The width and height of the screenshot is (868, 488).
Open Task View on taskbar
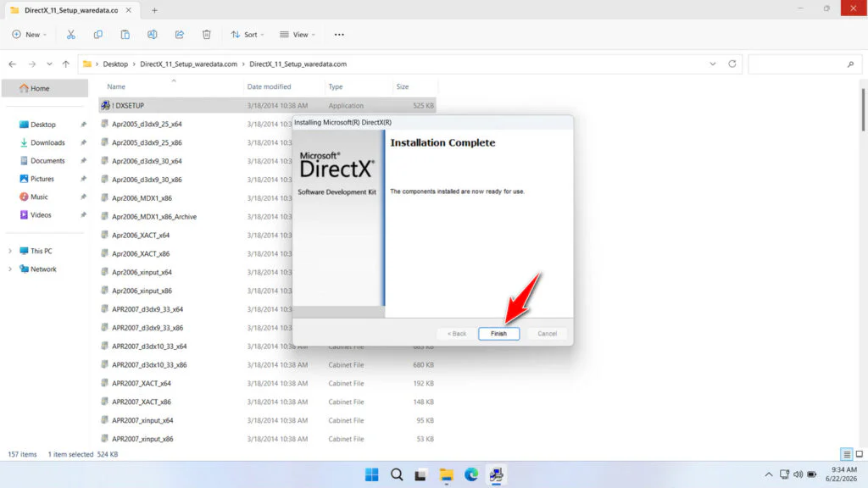pos(420,474)
